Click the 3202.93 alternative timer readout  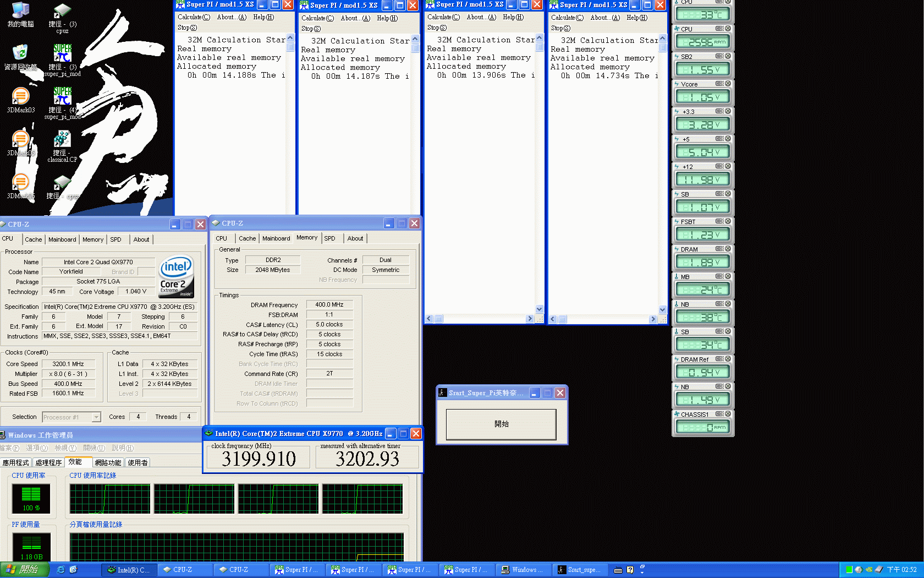pyautogui.click(x=367, y=459)
